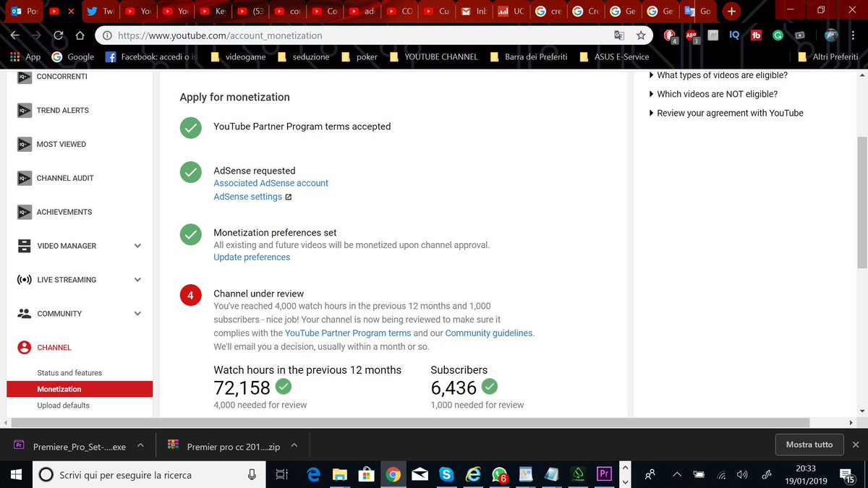The image size is (868, 488).
Task: Open the AdBlock Plus ABP extension
Action: coord(692,35)
